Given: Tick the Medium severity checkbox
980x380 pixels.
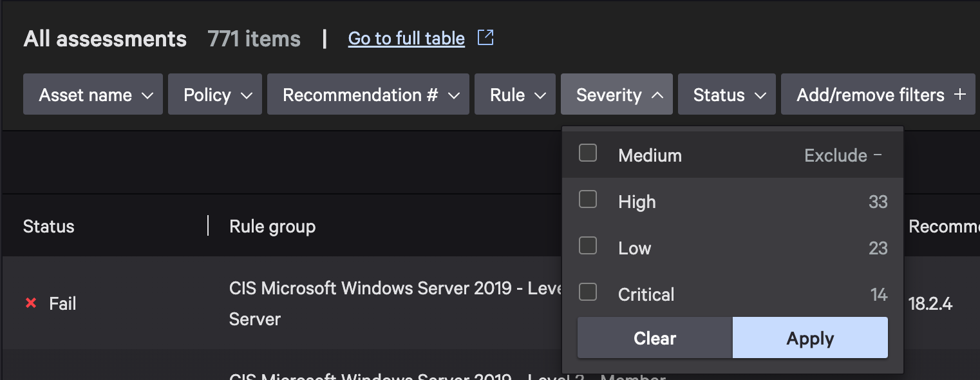Looking at the screenshot, I should pyautogui.click(x=587, y=153).
